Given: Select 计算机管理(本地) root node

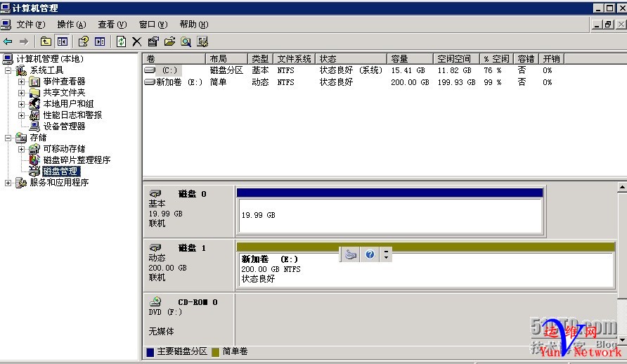Looking at the screenshot, I should click(50, 59).
